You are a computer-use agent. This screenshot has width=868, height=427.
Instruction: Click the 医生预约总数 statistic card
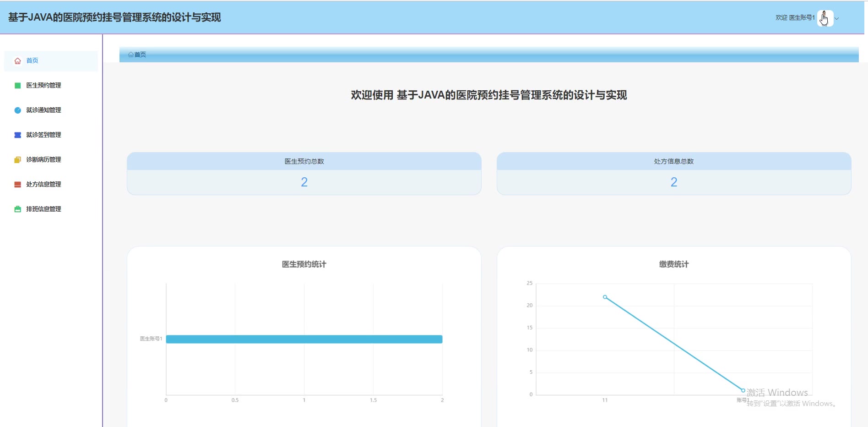(304, 174)
